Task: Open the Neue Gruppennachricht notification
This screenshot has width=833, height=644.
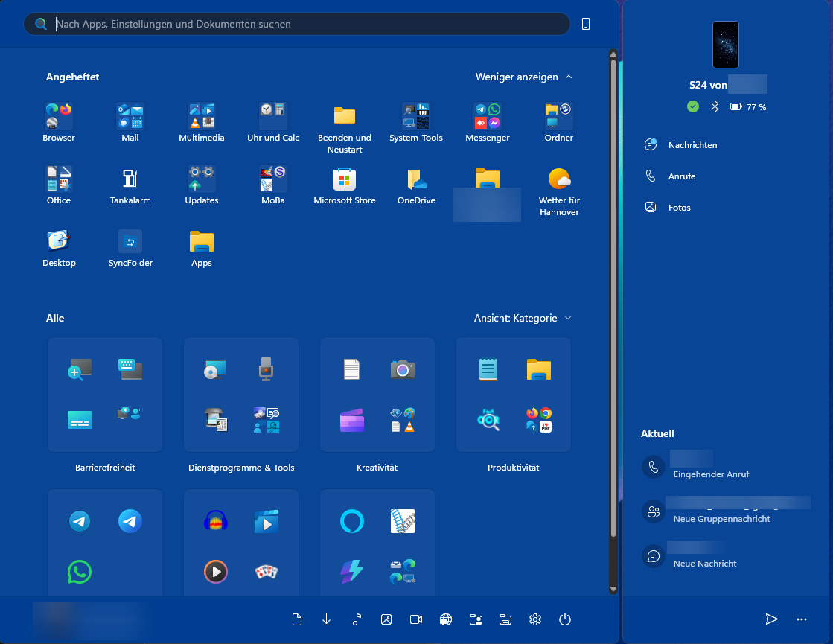Action: click(726, 511)
